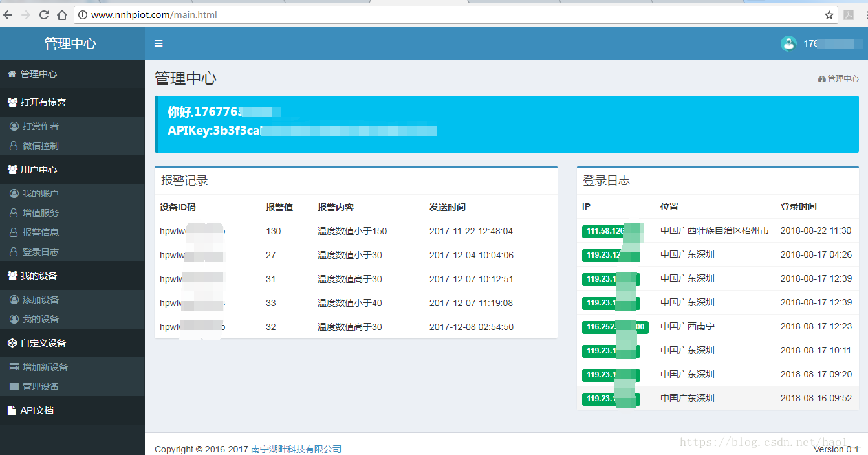The image size is (868, 455).
Task: Click bars icon beside 管理设备
Action: tap(14, 386)
